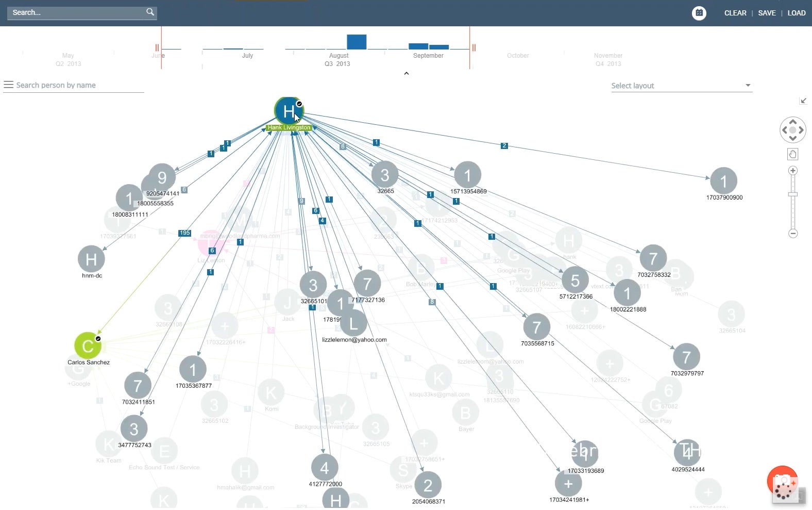This screenshot has height=510, width=812.
Task: Select the 17034241981+ node
Action: (x=568, y=484)
